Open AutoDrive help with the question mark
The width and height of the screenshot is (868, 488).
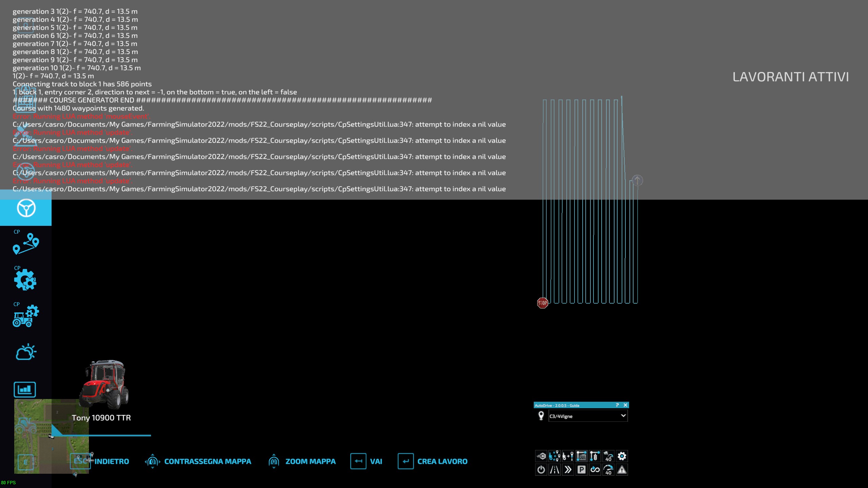pos(618,405)
